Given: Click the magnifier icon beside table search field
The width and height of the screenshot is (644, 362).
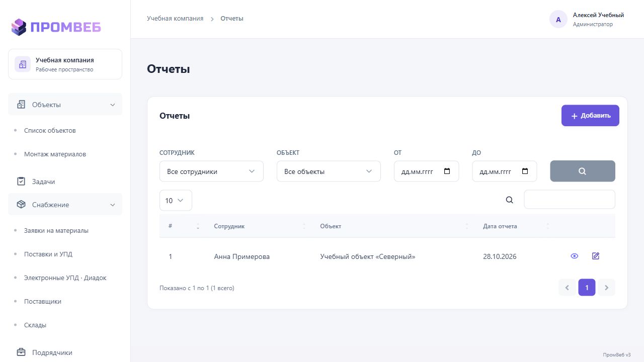Looking at the screenshot, I should pos(510,200).
